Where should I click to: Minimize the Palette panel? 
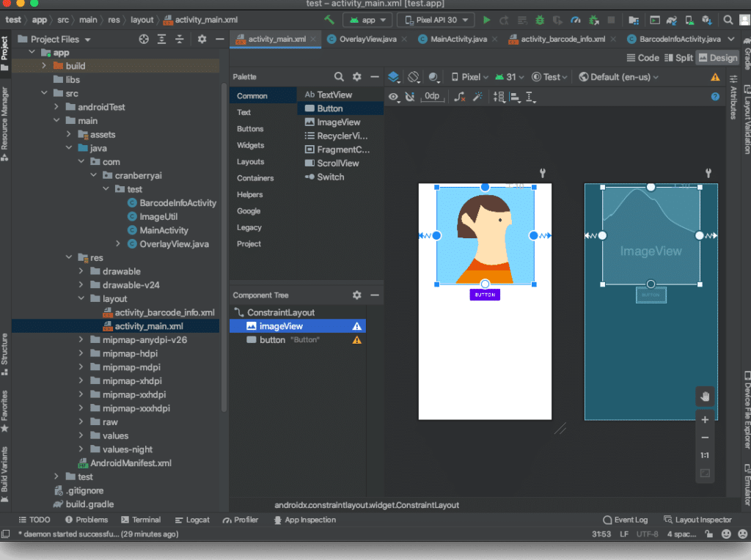375,76
